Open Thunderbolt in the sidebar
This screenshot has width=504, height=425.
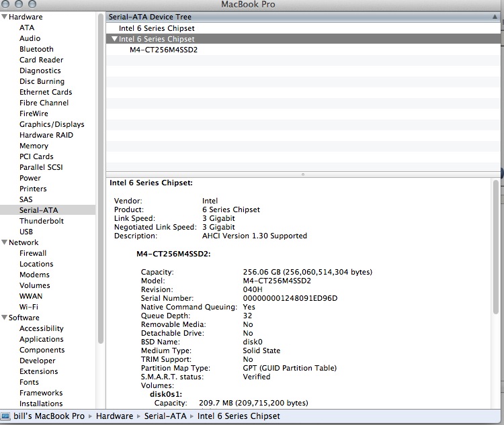(x=42, y=221)
